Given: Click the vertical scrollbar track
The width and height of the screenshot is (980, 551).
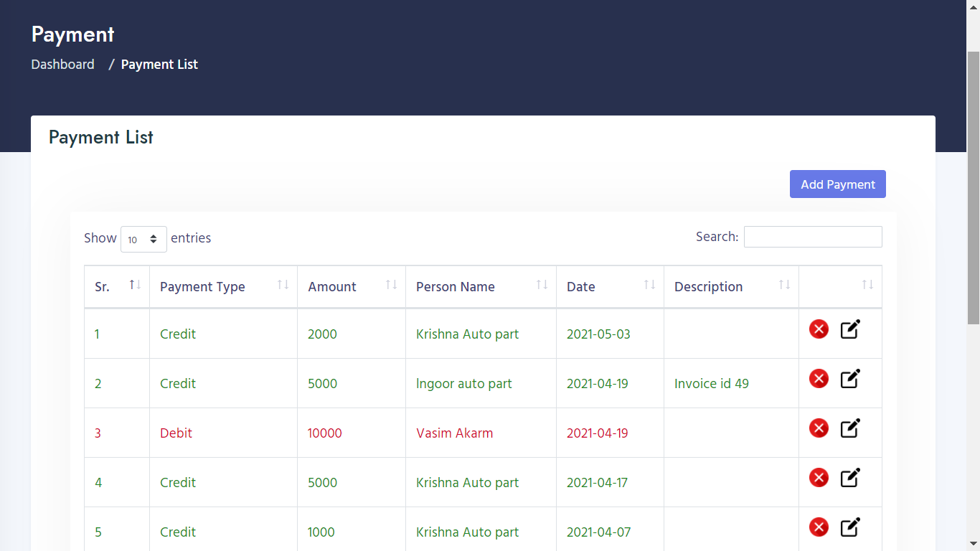Looking at the screenshot, I should point(974,430).
